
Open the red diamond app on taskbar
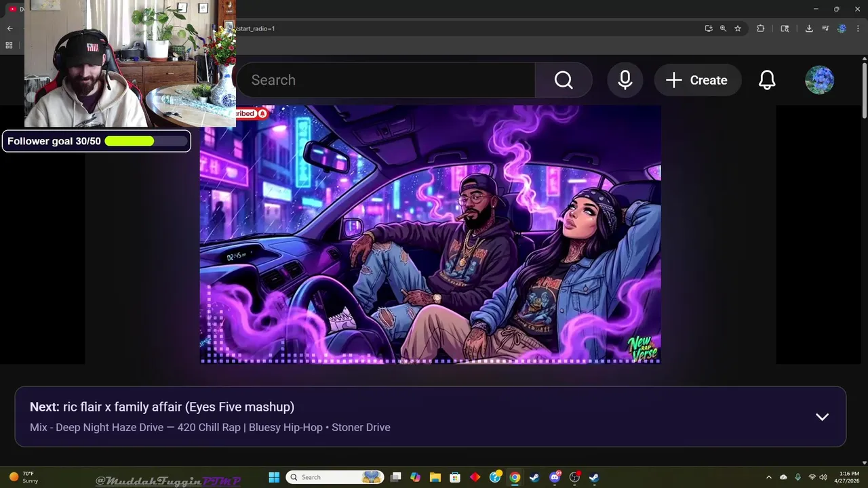coord(475,477)
